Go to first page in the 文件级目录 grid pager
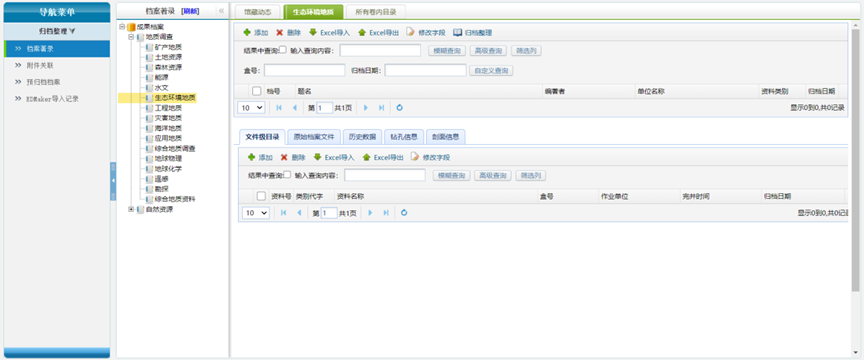 [283, 213]
